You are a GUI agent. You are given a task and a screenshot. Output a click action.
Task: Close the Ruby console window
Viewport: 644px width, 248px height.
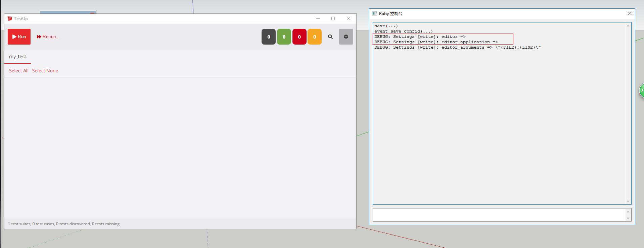pos(630,13)
